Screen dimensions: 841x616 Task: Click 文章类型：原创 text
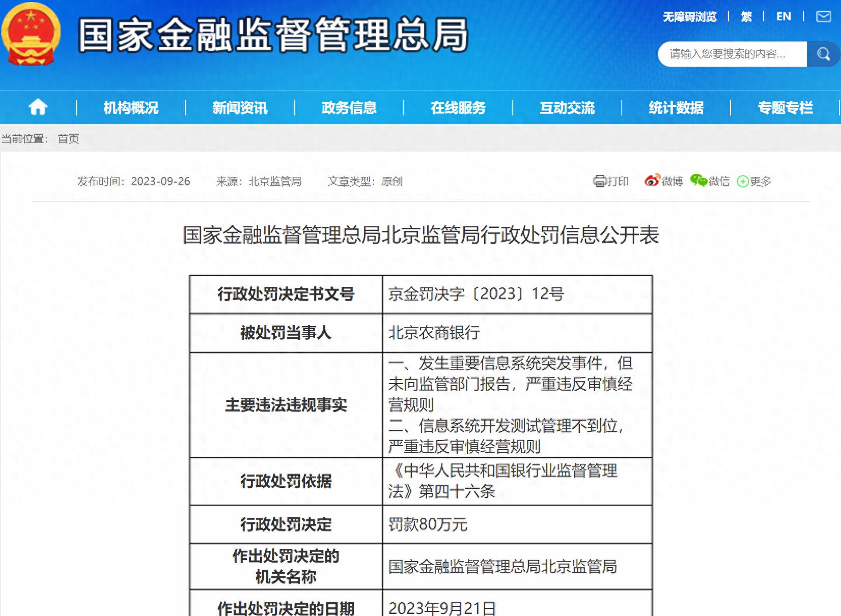click(x=365, y=181)
